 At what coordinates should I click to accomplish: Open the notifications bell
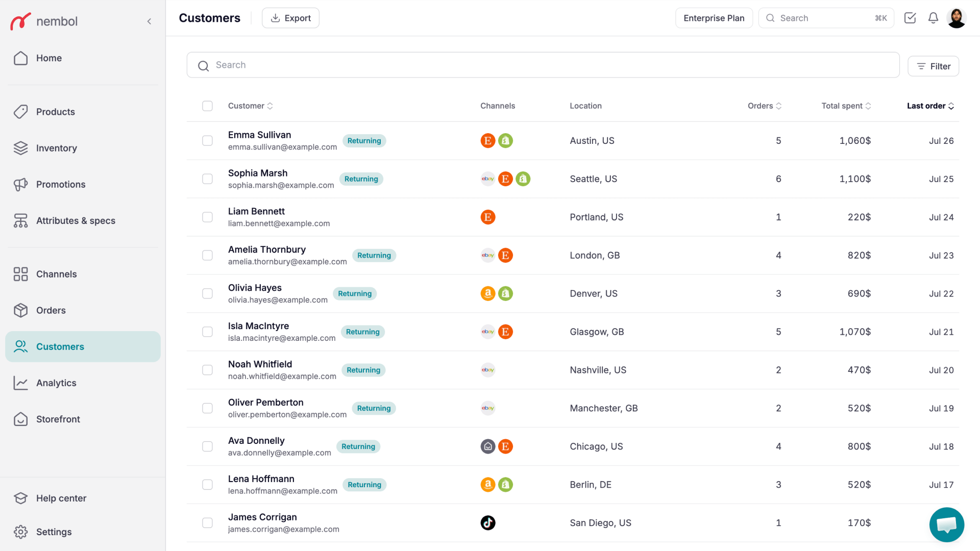(x=933, y=18)
